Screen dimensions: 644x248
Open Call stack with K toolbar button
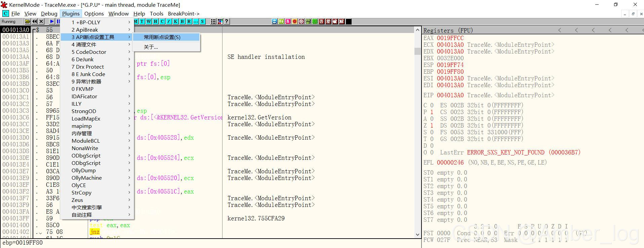tap(175, 21)
